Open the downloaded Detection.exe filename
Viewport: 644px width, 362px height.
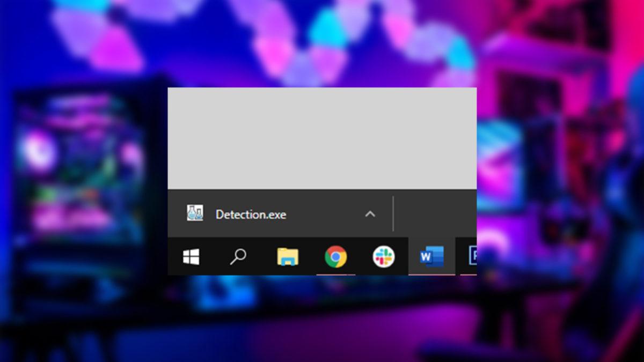tap(251, 215)
